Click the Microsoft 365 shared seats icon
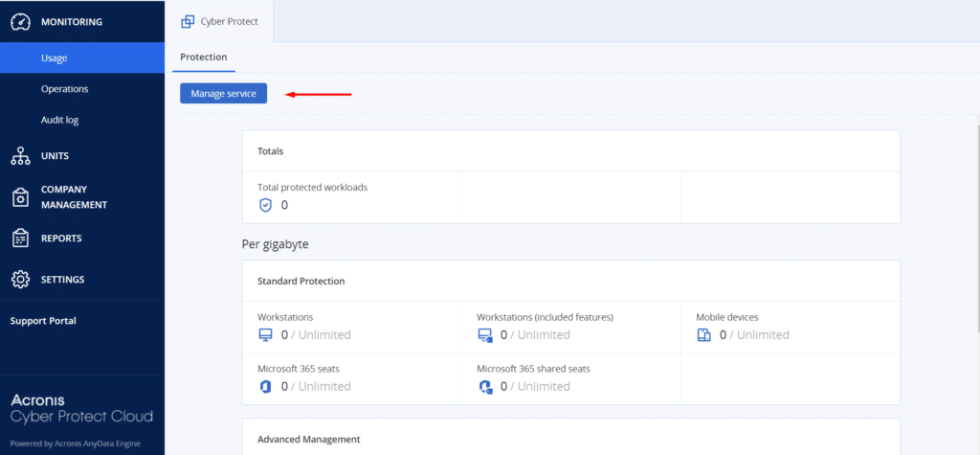The width and height of the screenshot is (980, 455). [x=485, y=387]
